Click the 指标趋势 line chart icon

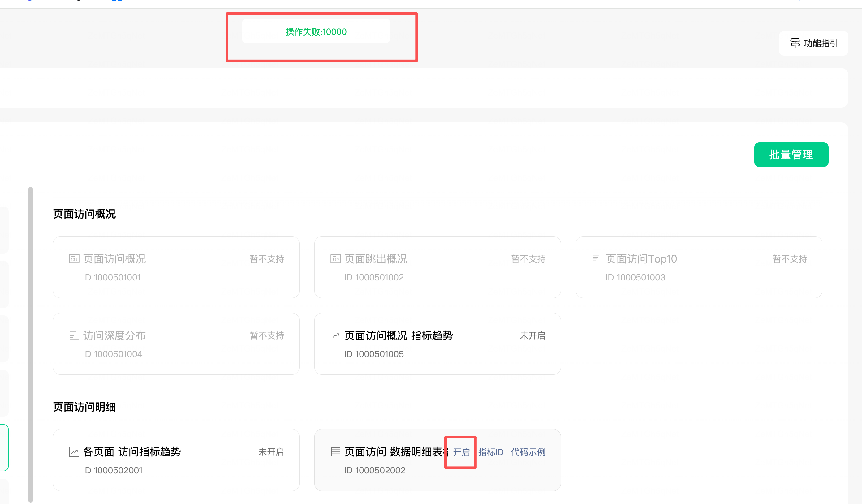click(335, 335)
